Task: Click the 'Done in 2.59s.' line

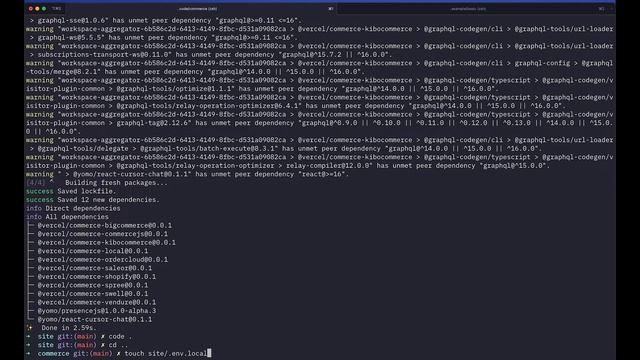Action: (61, 328)
